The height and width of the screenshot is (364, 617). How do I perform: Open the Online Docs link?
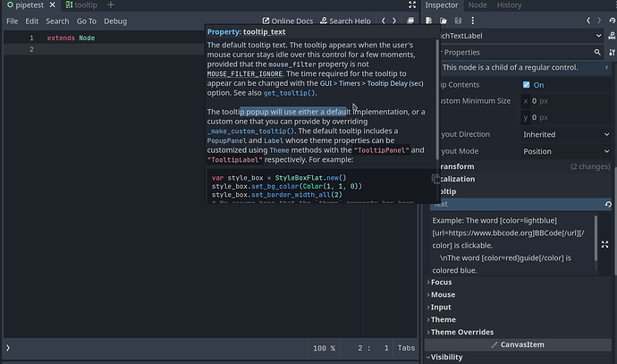288,21
